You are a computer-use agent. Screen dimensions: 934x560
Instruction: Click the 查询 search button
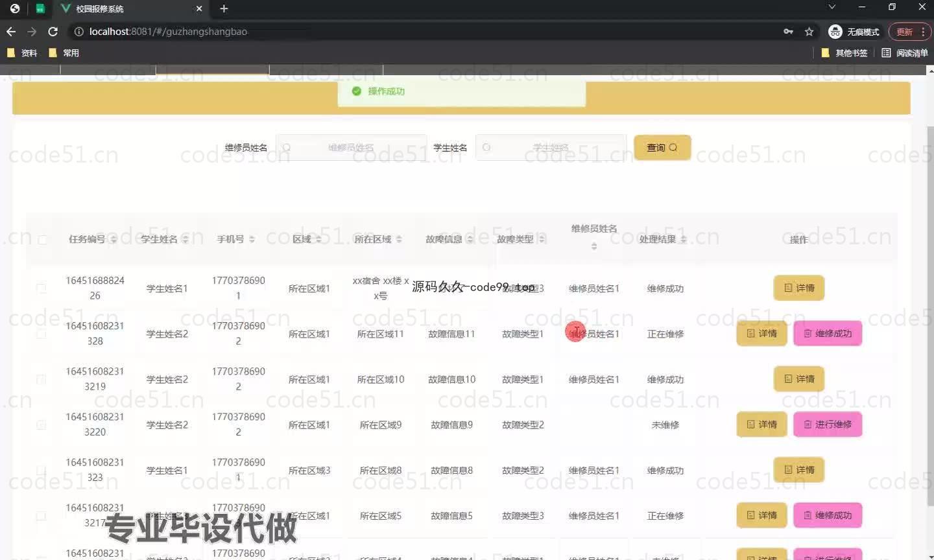(x=662, y=148)
